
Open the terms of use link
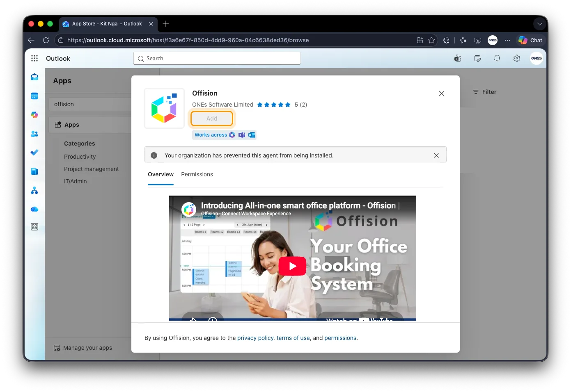[x=293, y=338]
